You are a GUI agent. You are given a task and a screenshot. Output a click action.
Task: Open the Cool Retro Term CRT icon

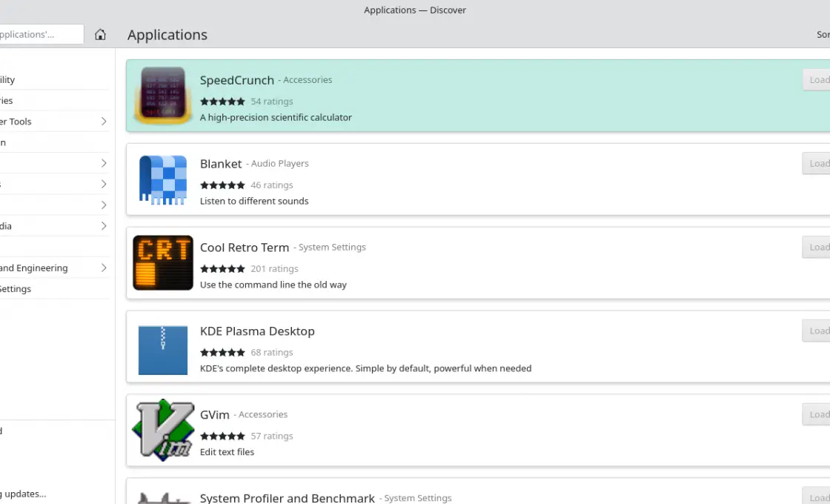(163, 262)
